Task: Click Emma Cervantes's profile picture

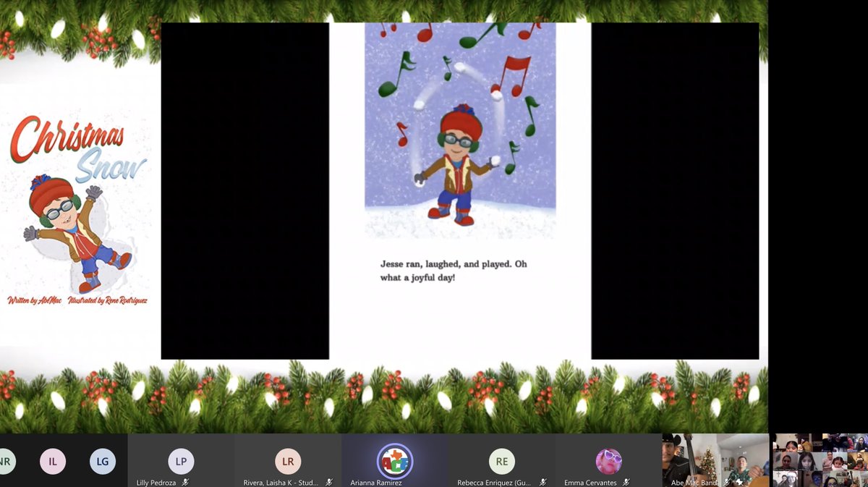Action: pos(608,461)
